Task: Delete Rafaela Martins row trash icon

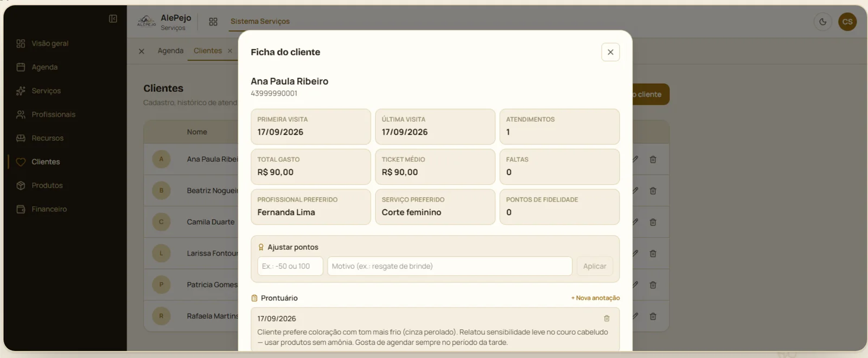Action: tap(653, 316)
